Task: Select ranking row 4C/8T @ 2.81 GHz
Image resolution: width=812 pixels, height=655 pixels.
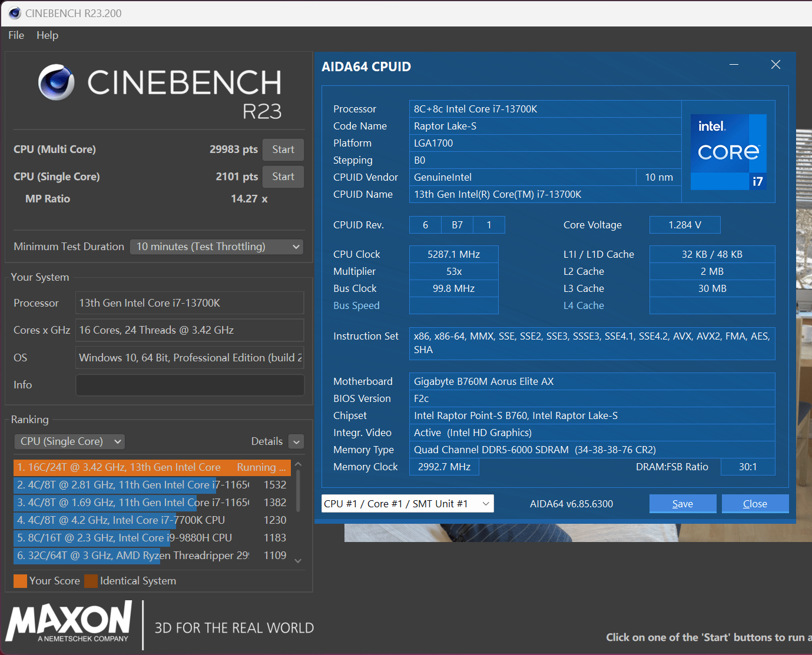Action: tap(152, 485)
